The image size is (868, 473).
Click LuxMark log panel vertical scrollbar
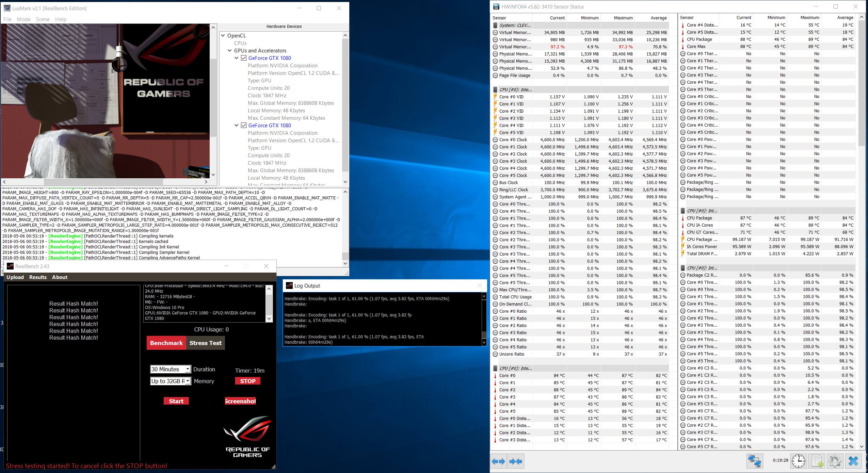click(345, 256)
